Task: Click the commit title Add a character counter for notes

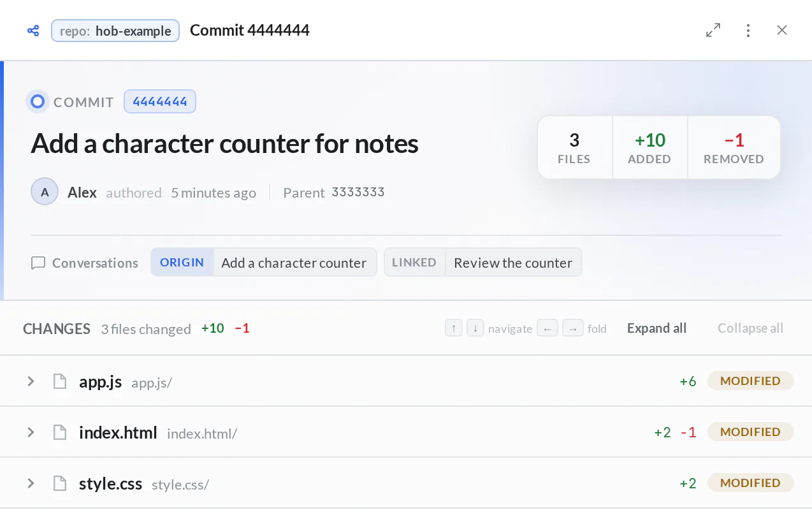Action: tap(224, 143)
